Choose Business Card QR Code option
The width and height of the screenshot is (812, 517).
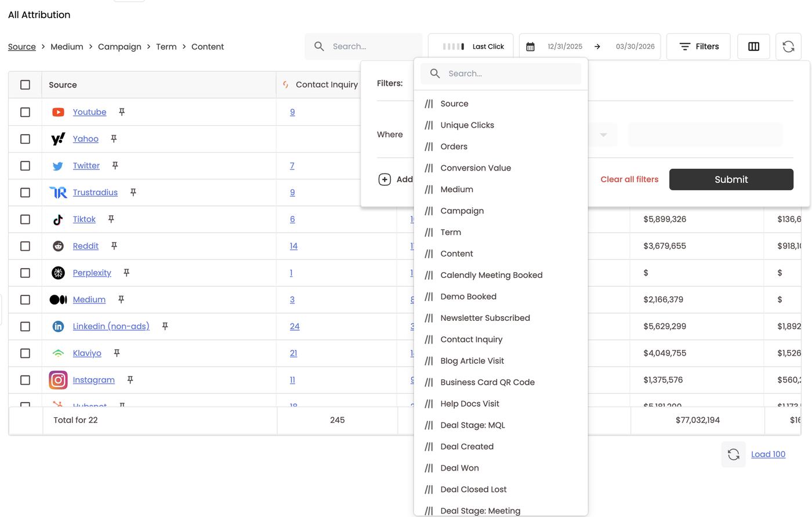click(501, 382)
